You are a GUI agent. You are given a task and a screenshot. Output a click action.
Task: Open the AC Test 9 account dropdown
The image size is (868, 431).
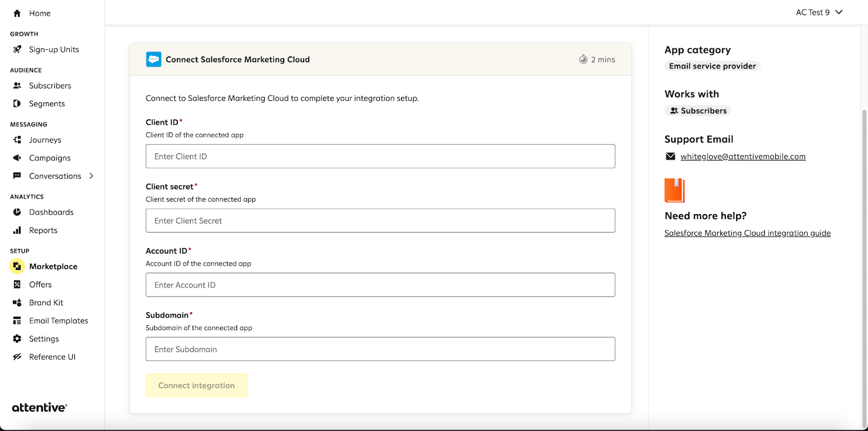[819, 12]
